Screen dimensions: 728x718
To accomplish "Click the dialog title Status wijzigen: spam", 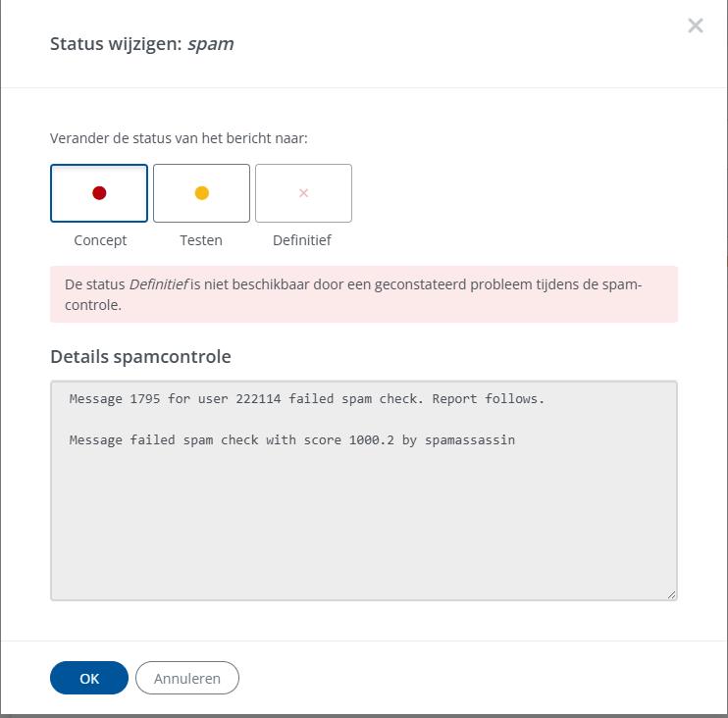I will [x=142, y=44].
